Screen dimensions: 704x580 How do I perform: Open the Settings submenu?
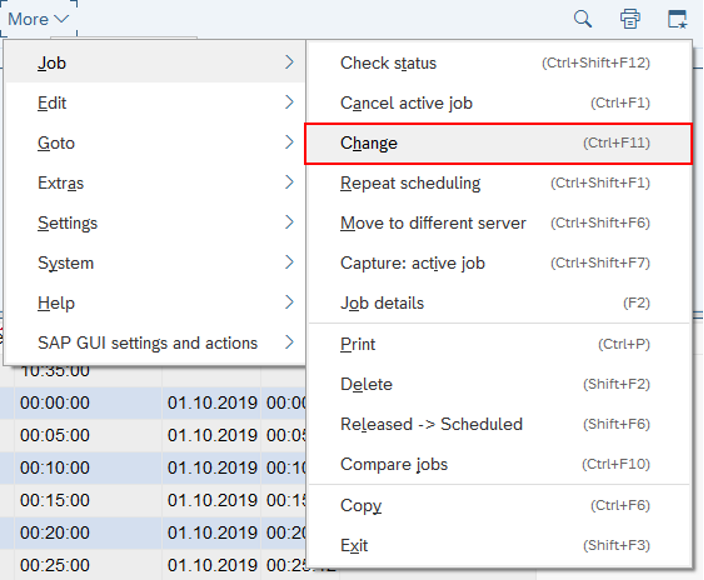click(x=155, y=223)
